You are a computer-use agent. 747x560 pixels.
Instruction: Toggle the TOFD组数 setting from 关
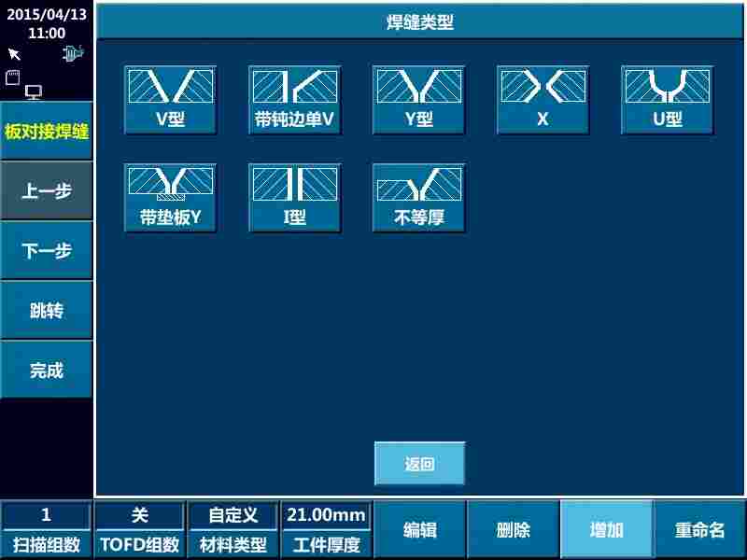pos(140,528)
